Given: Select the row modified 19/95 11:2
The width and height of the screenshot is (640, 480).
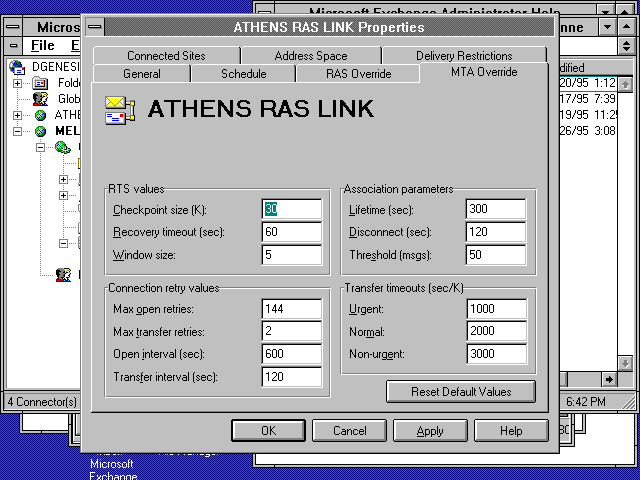Looking at the screenshot, I should point(587,115).
